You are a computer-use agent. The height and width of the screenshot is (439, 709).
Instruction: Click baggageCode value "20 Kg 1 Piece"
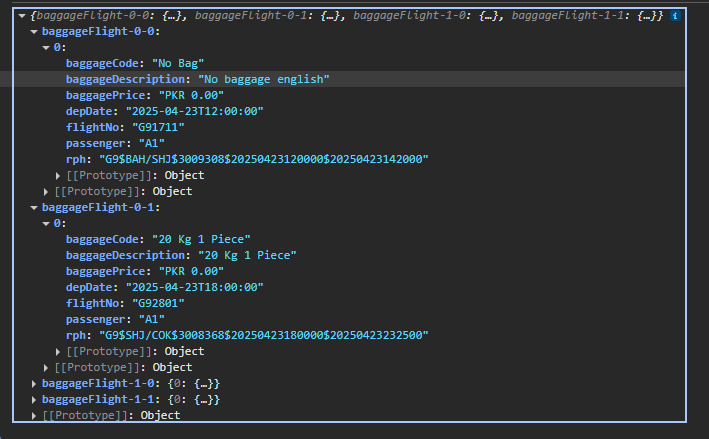pos(201,239)
